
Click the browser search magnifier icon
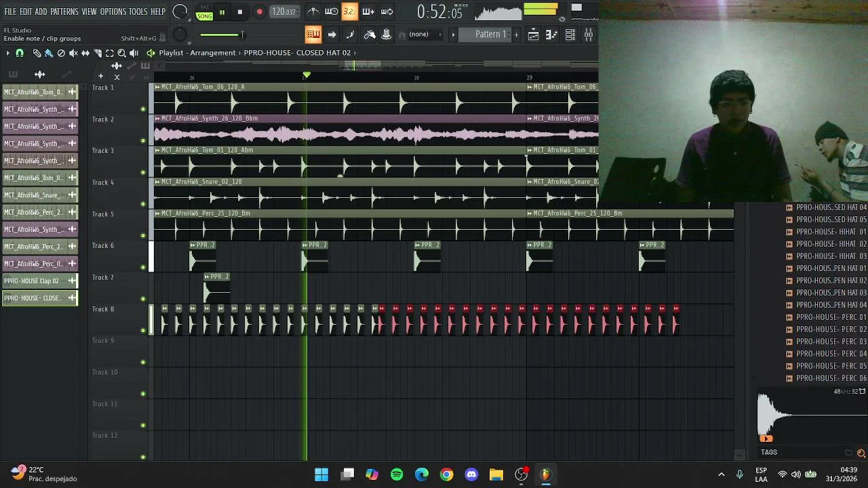click(861, 453)
